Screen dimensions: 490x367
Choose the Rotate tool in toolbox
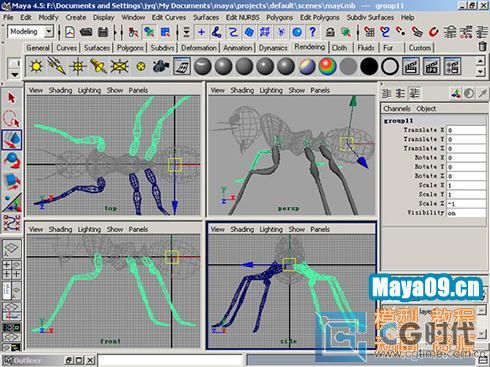click(12, 160)
